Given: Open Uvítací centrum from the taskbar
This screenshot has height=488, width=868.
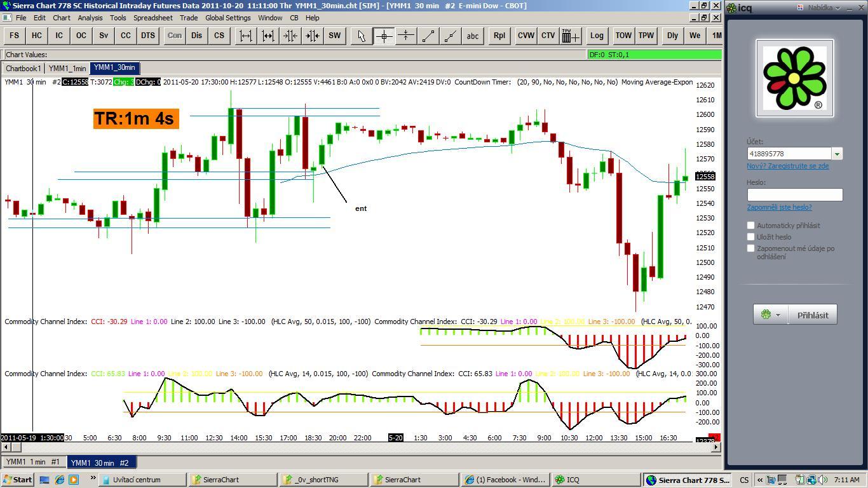Looking at the screenshot, I should [x=142, y=480].
